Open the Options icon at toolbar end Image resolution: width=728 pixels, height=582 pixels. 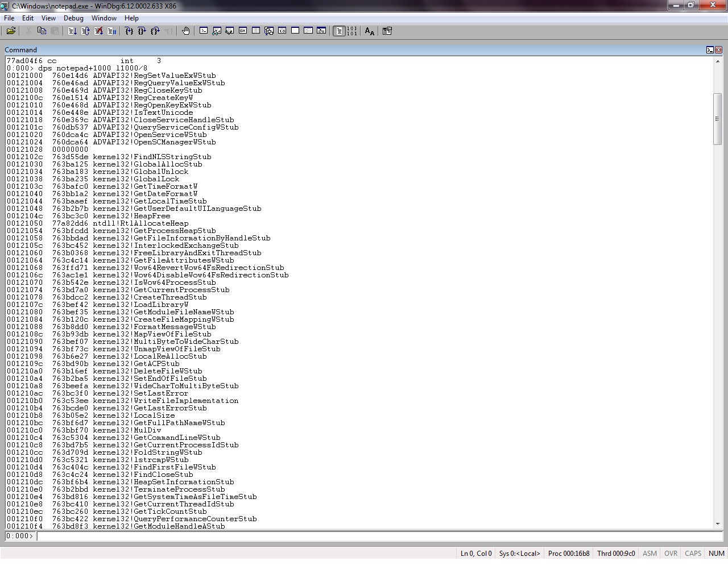pyautogui.click(x=387, y=31)
